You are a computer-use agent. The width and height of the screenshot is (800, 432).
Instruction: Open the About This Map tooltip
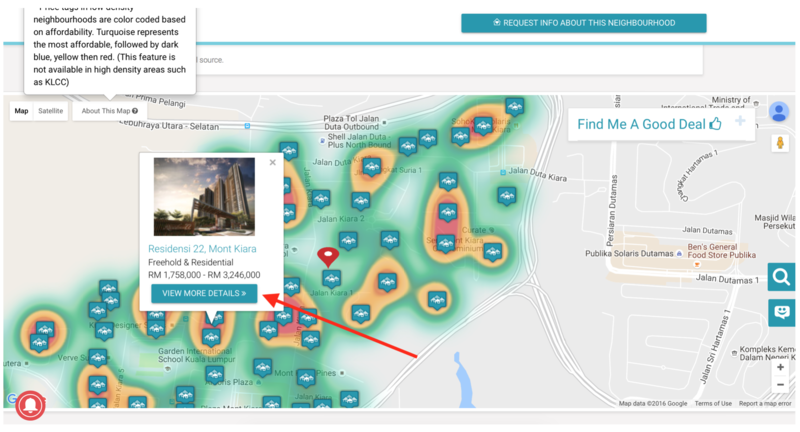(x=110, y=111)
